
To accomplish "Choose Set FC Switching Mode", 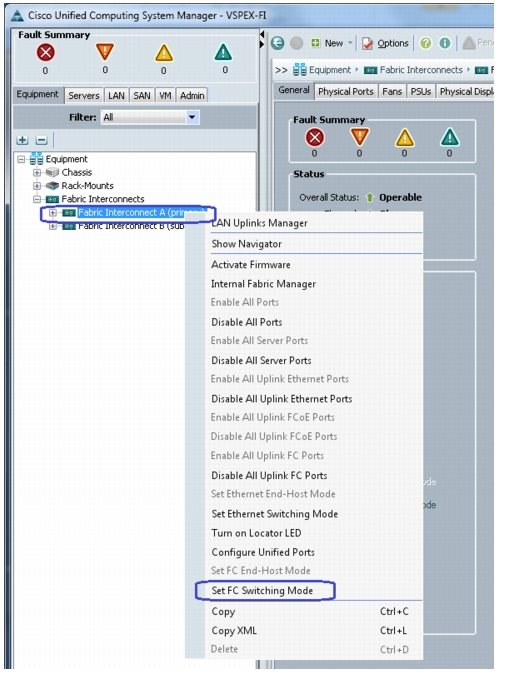I will 314,590.
